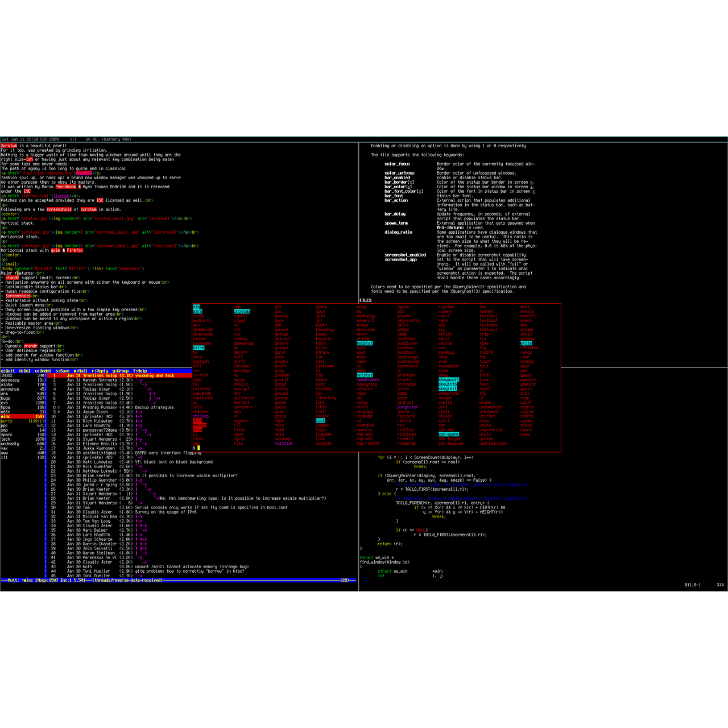The image size is (728, 728).
Task: Click q:Quit in the Mutt menu bar
Action: point(9,371)
